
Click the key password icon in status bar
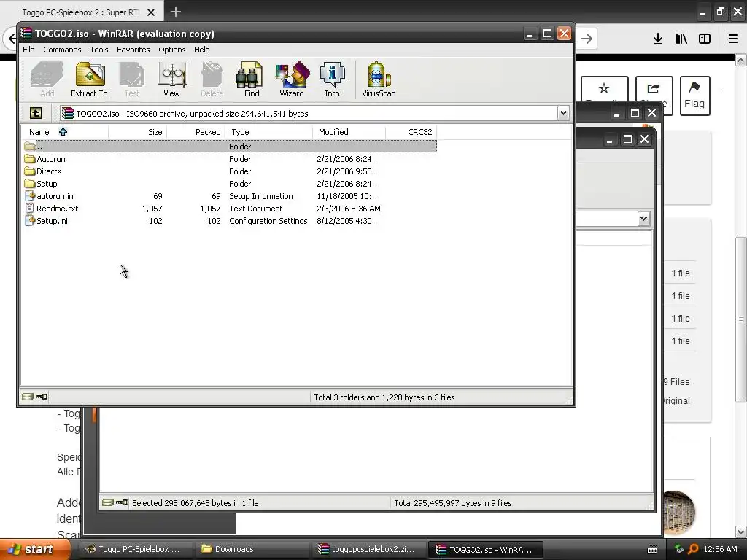42,397
